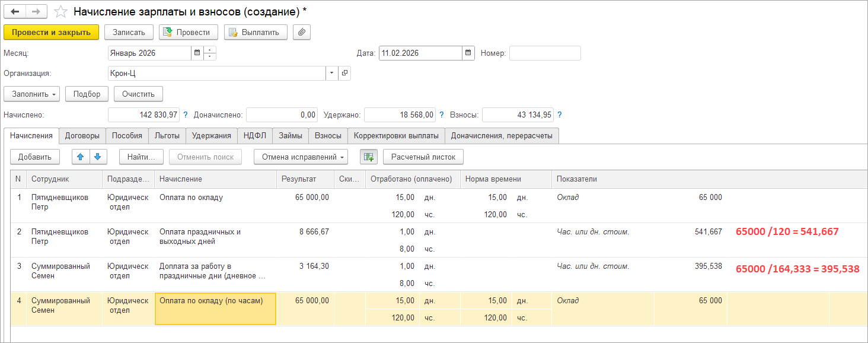This screenshot has height=343, width=868.
Task: Open the Заполнить dropdown menu
Action: point(31,94)
